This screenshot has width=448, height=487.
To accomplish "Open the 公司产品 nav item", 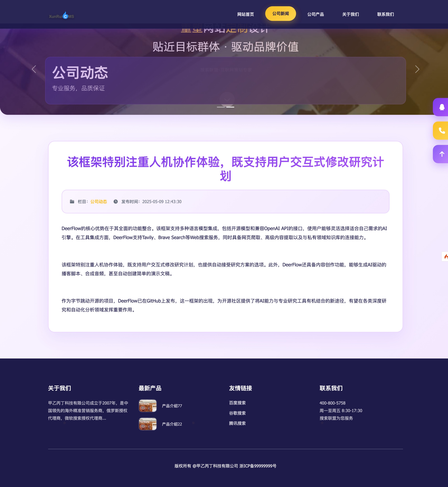I will point(315,14).
